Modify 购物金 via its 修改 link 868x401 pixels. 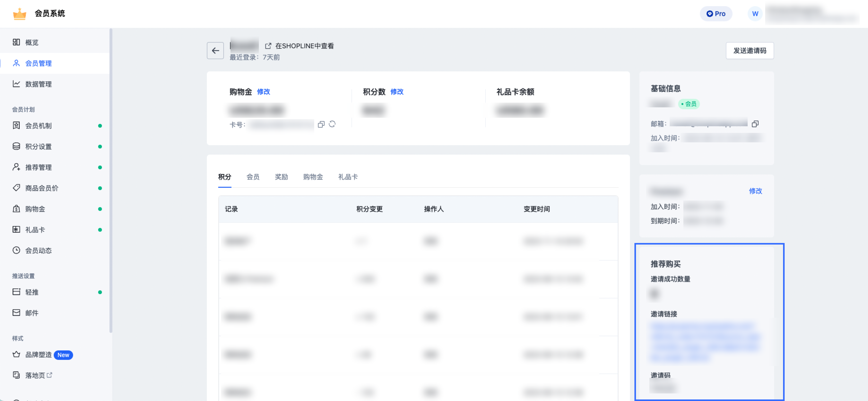coord(263,92)
